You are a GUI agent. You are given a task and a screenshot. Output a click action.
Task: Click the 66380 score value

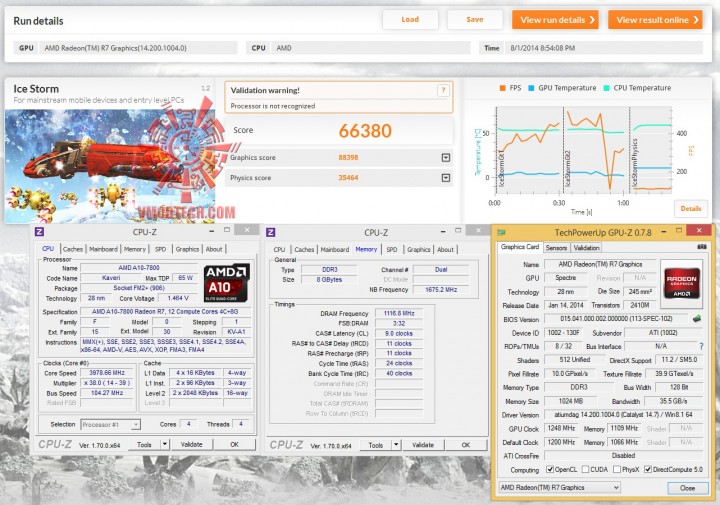[365, 131]
